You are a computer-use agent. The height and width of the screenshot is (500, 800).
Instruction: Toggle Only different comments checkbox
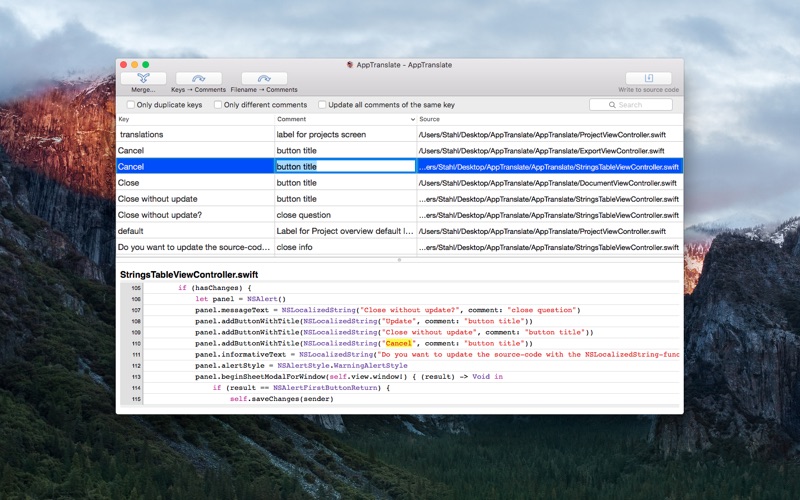click(x=218, y=105)
